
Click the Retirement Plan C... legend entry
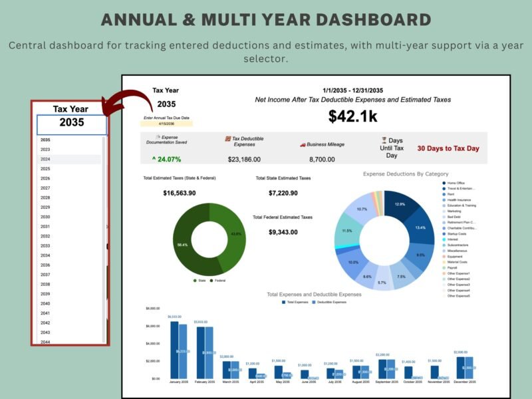point(459,223)
